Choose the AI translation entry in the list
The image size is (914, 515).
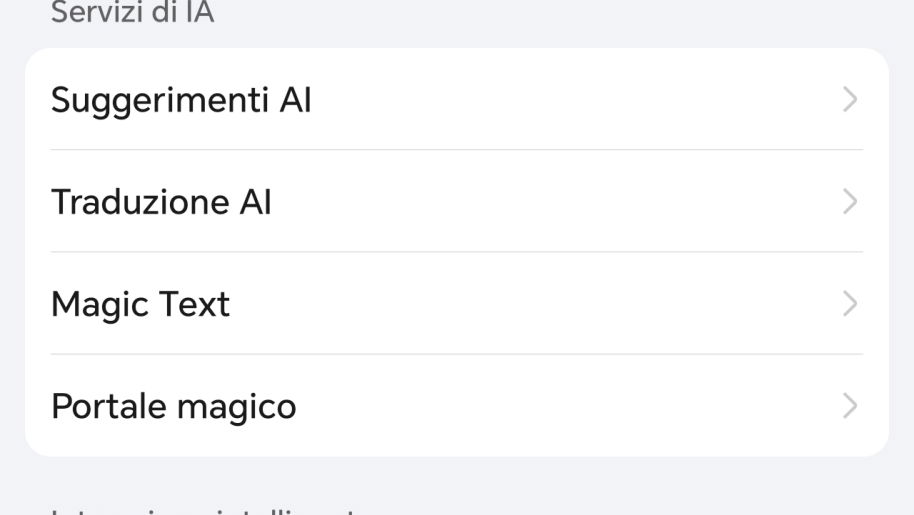[457, 201]
